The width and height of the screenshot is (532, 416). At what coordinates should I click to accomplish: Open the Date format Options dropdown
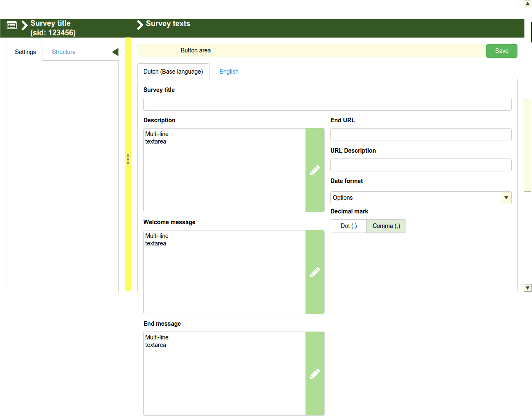(416, 198)
